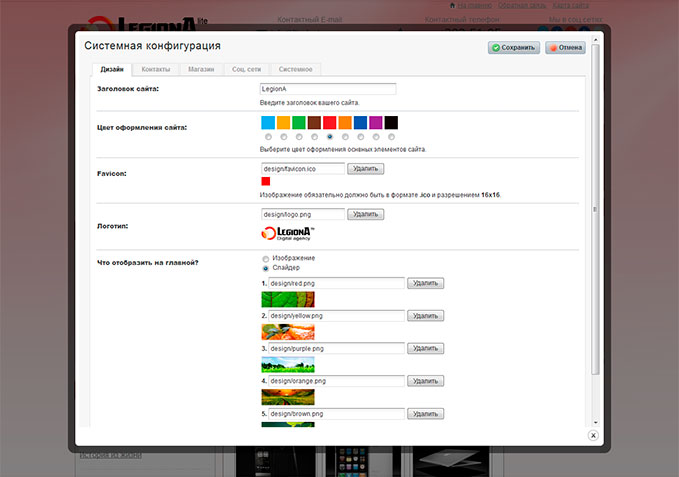Open the Системное tab
Screen dimensions: 679x477
pos(295,69)
